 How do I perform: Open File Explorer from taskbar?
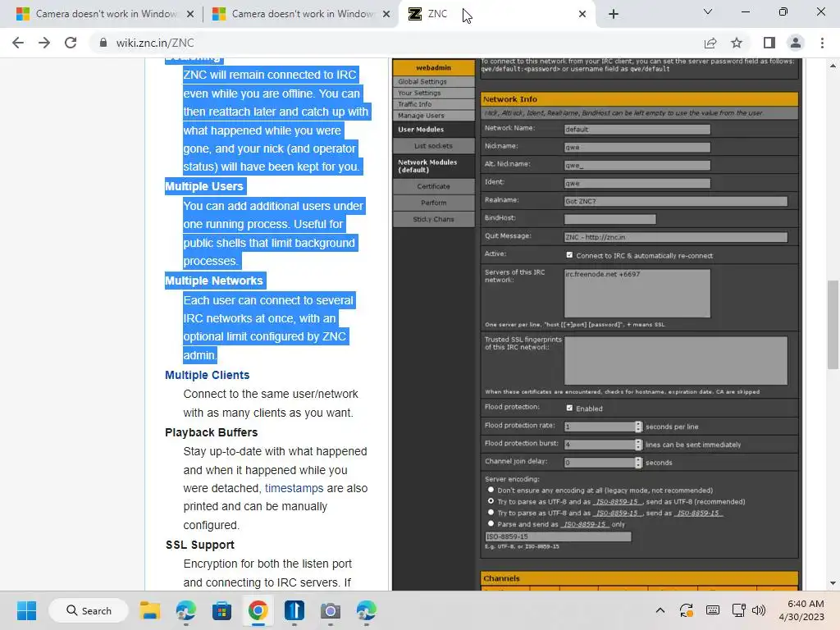(x=150, y=610)
